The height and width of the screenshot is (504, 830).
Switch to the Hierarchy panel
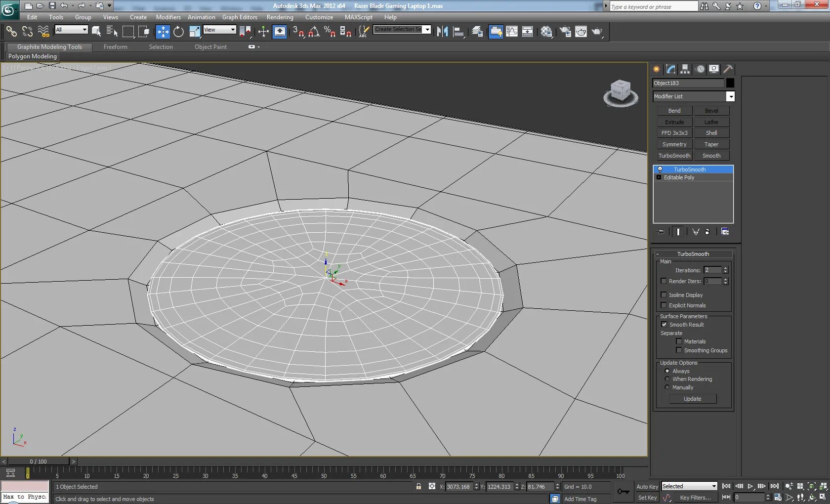coord(685,69)
